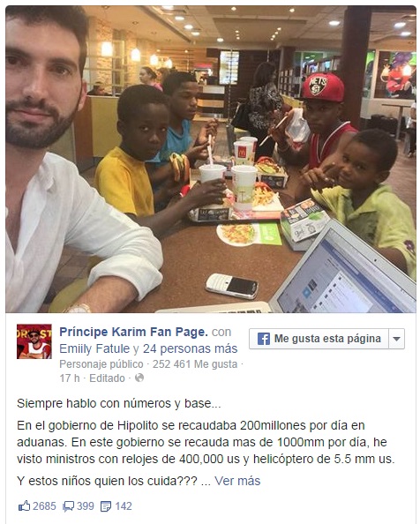The height and width of the screenshot is (524, 420).
Task: View edit history via Editado
Action: coord(107,378)
